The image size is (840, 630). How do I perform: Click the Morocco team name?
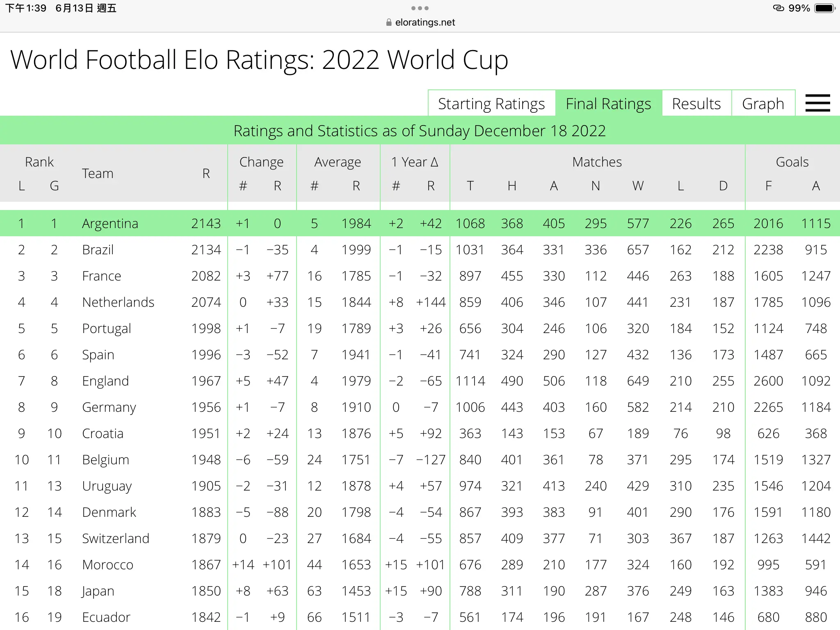point(107,565)
